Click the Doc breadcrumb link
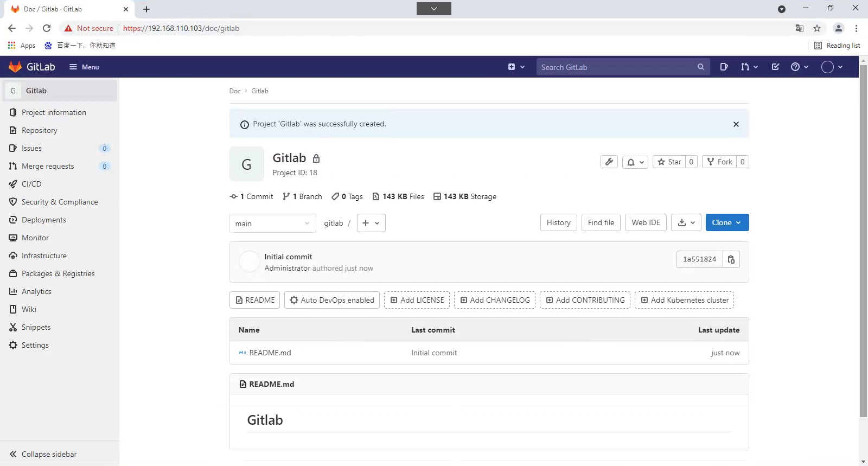The image size is (868, 466). tap(235, 91)
